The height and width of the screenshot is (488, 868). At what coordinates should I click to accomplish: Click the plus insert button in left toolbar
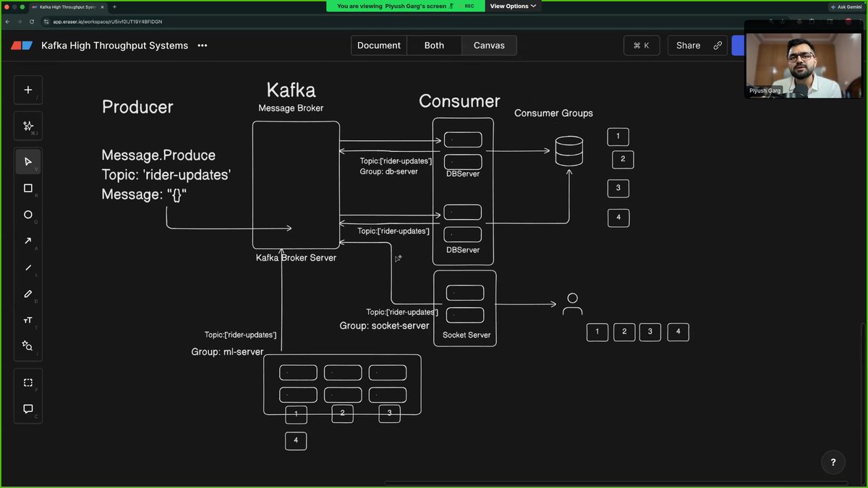pyautogui.click(x=28, y=90)
